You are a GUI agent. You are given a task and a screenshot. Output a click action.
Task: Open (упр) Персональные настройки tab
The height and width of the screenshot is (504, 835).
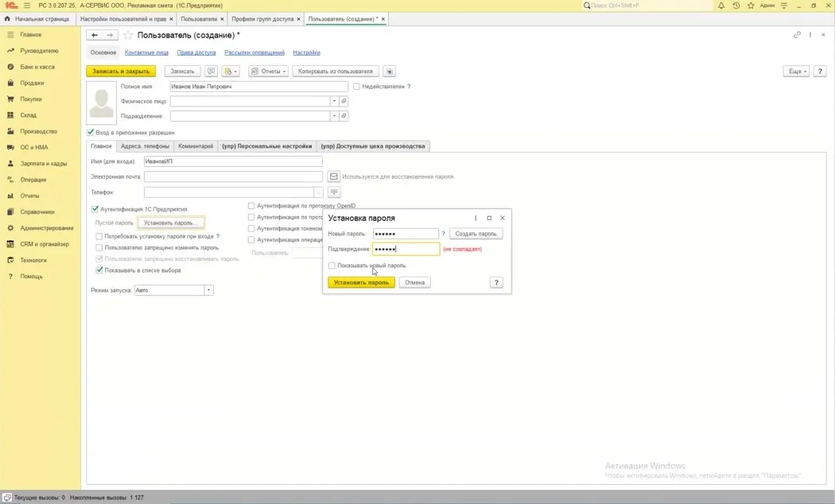pyautogui.click(x=266, y=146)
